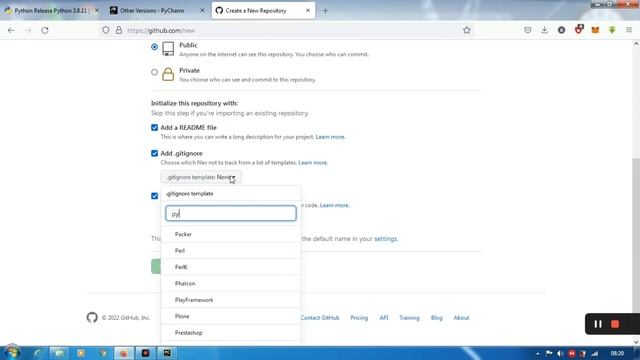Open README Learn more link
Image resolution: width=640 pixels, height=360 pixels.
330,137
